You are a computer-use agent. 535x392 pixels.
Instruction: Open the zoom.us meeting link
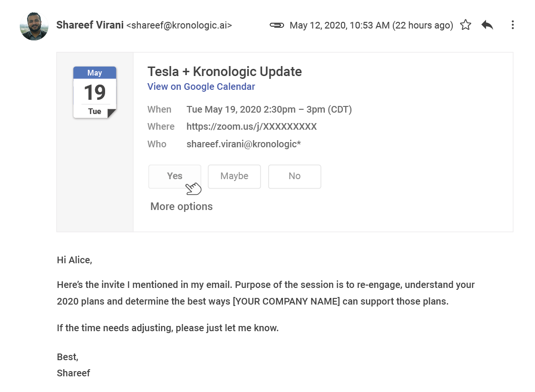(252, 126)
